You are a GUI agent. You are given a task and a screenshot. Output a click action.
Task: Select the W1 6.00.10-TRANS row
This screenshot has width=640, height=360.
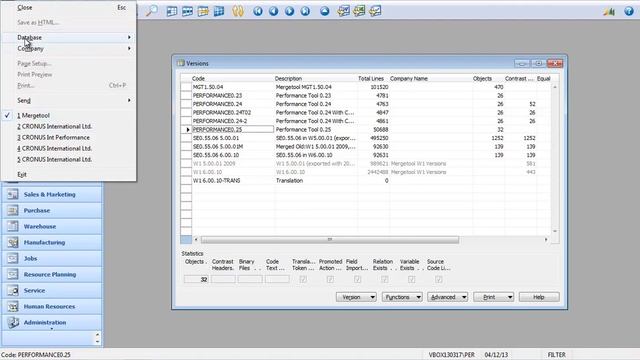click(365, 180)
